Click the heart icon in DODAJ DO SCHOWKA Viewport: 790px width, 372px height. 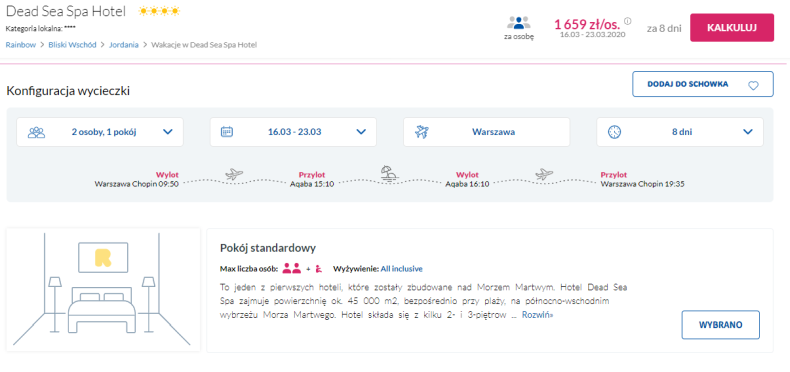coord(753,86)
